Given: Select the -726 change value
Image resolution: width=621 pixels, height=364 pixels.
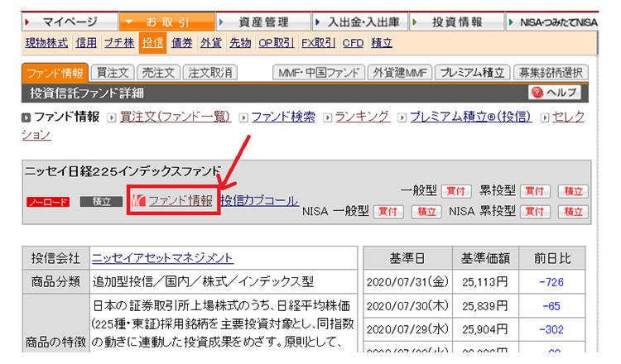Looking at the screenshot, I should pyautogui.click(x=551, y=282).
